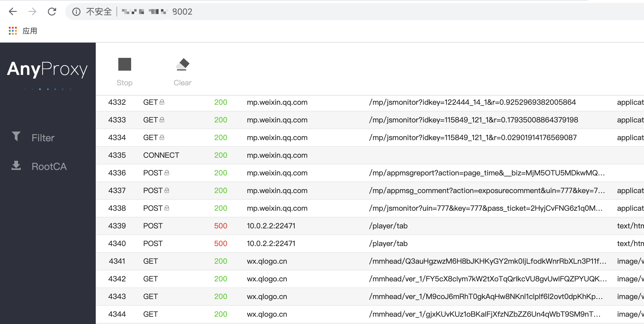Click the Clear records eraser icon
This screenshot has height=324, width=644.
click(x=182, y=64)
